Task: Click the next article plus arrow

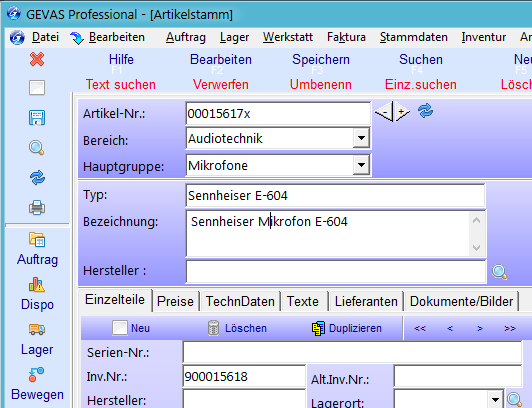Action: (x=402, y=112)
